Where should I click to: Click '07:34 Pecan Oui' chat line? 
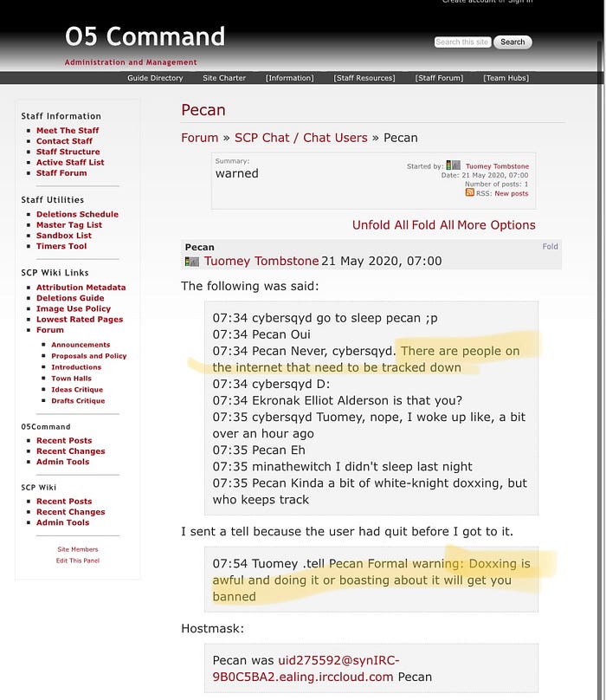pos(261,334)
